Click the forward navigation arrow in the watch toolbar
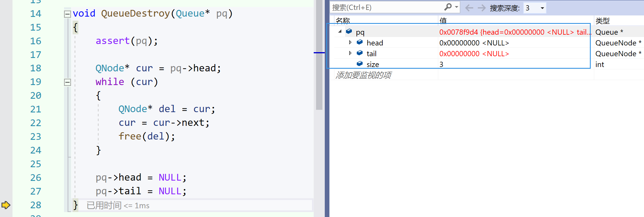 [482, 8]
